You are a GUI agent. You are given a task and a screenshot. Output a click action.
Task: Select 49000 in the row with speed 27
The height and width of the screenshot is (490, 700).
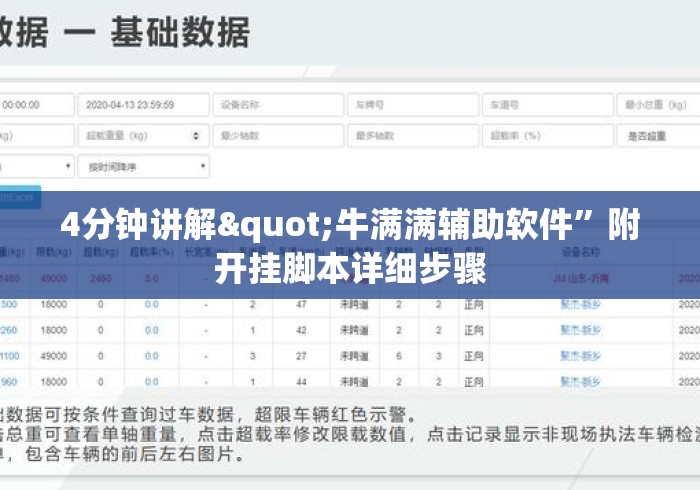coord(54,356)
